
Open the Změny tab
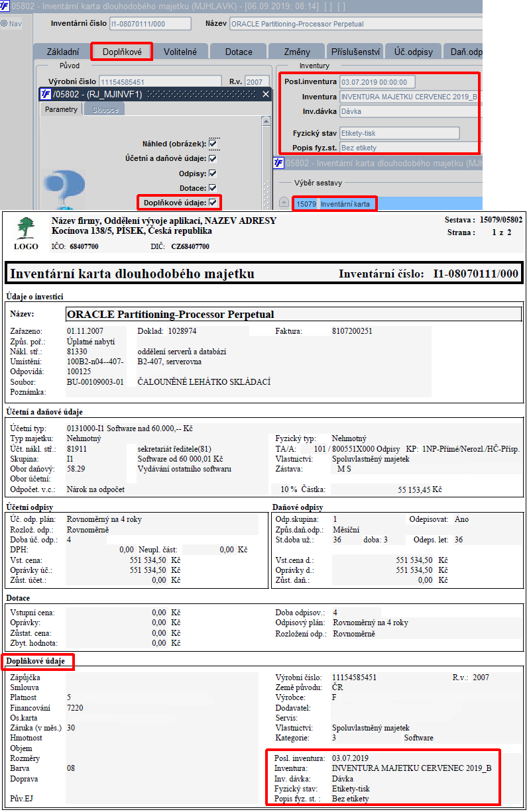(x=296, y=51)
